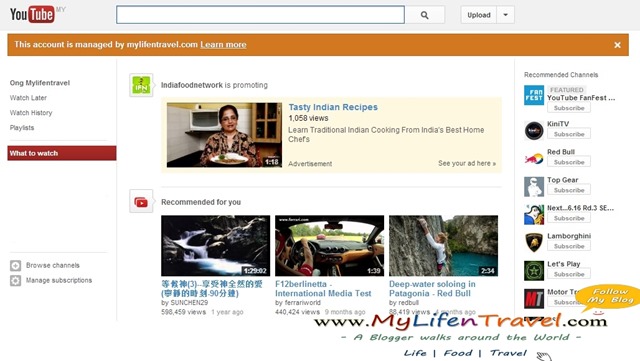Open Playlists in the sidebar
The width and height of the screenshot is (640, 361).
(22, 128)
